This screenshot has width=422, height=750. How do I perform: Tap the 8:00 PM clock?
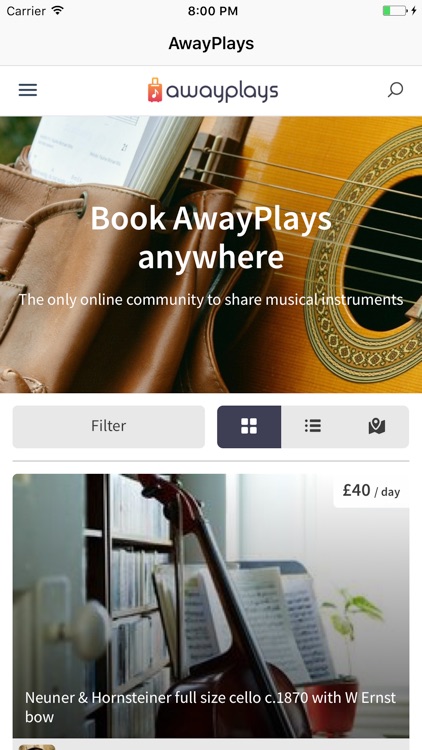click(x=212, y=11)
